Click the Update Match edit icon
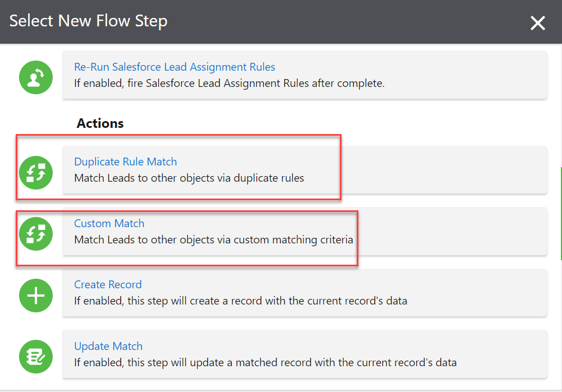 (36, 357)
